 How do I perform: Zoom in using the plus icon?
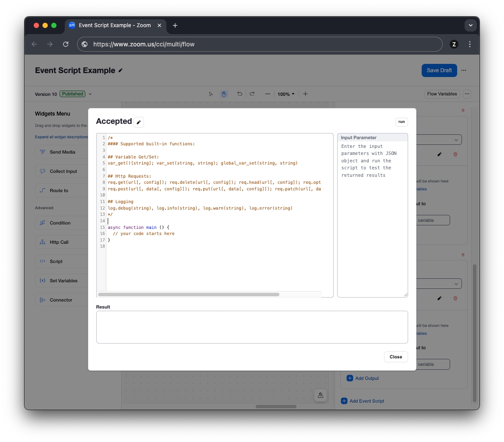[x=305, y=94]
